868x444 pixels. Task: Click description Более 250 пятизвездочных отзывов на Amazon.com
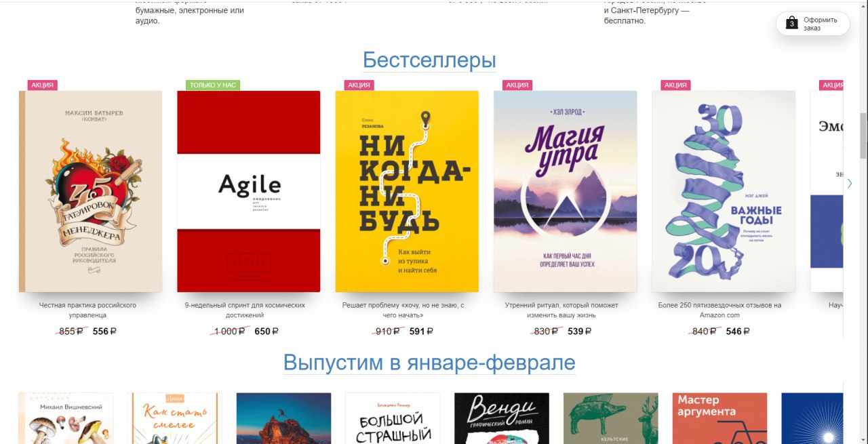coord(720,310)
